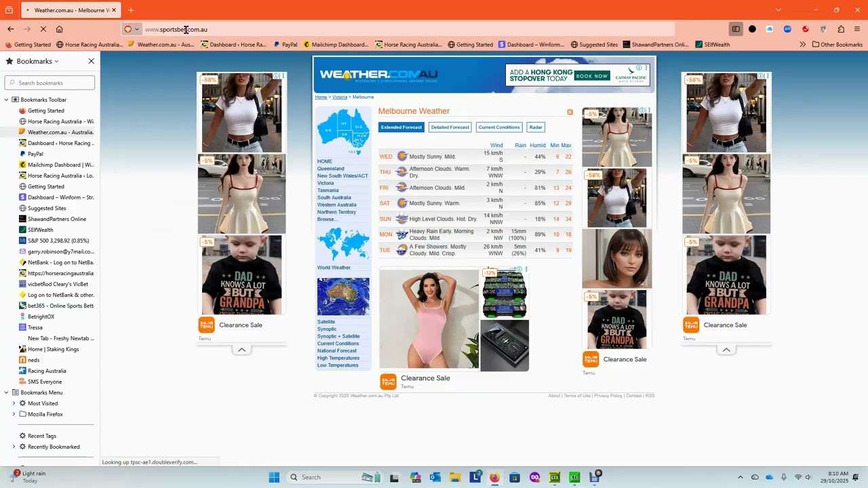Close the Weather.com.au tab
Viewport: 868px width, 488px height.
tap(115, 10)
